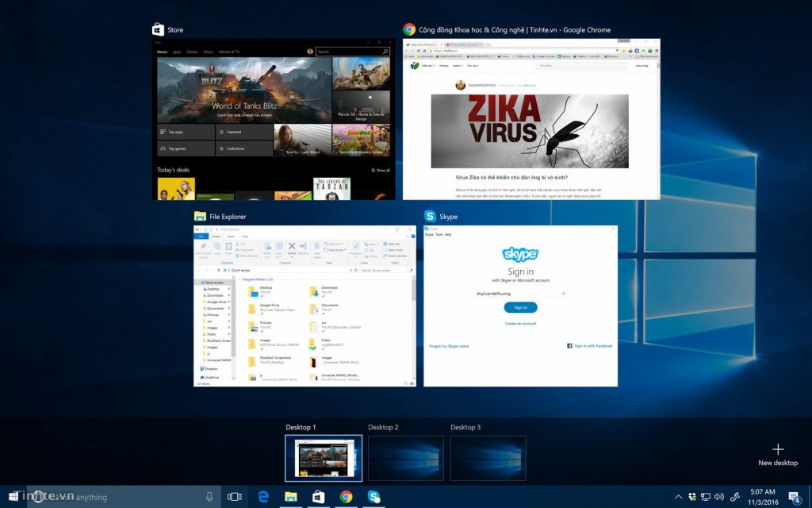
Task: Switch to Desktop 3 thumbnail
Action: coord(488,458)
